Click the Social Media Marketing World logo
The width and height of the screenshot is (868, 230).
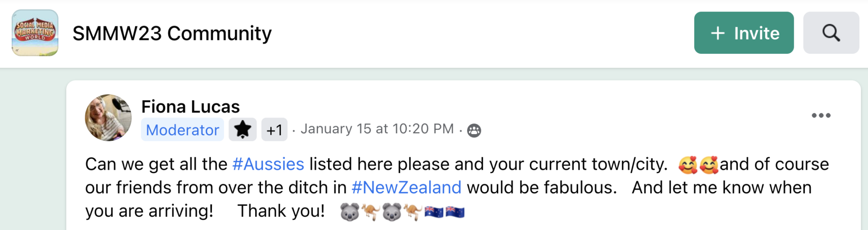click(x=35, y=33)
